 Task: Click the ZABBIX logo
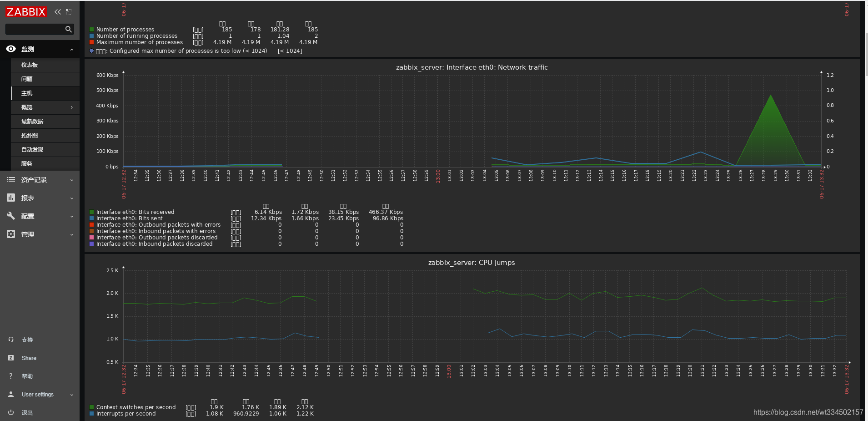[26, 12]
